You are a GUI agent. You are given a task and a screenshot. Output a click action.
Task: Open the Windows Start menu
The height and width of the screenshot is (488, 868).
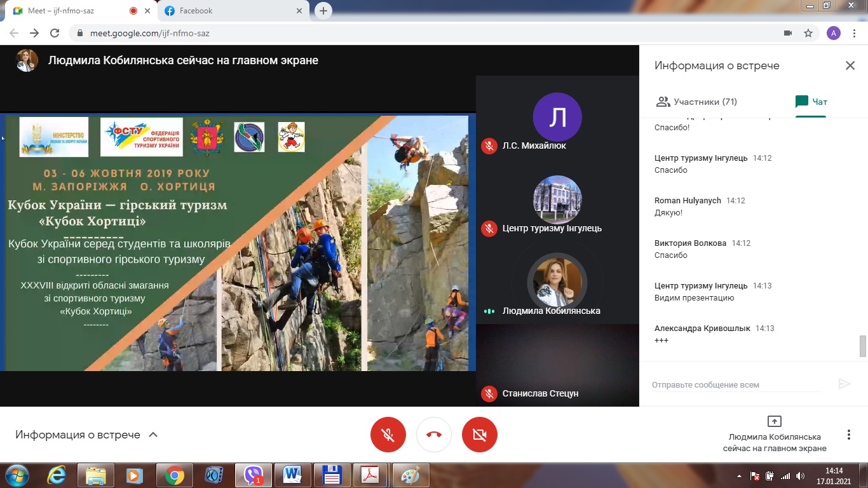17,475
